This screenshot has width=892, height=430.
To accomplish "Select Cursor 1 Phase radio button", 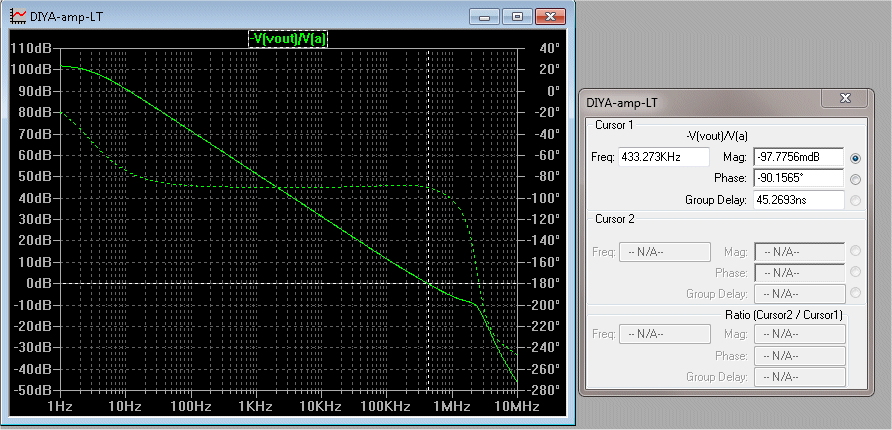I will (855, 179).
